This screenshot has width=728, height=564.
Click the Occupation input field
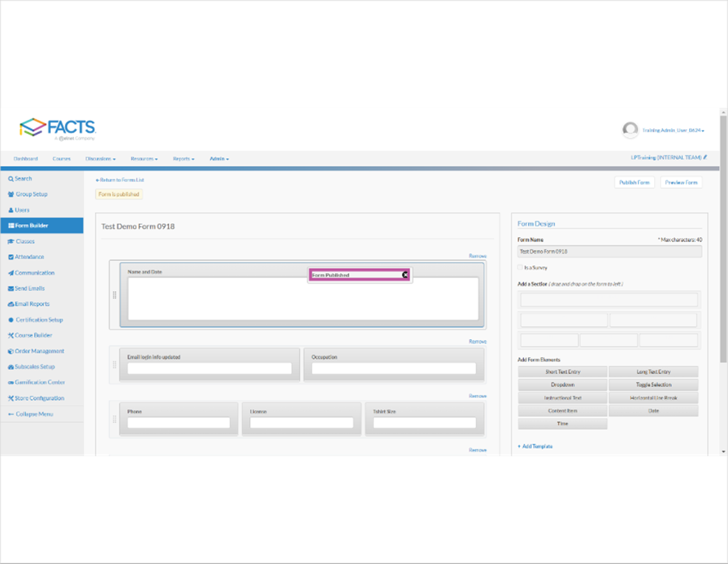pos(394,369)
